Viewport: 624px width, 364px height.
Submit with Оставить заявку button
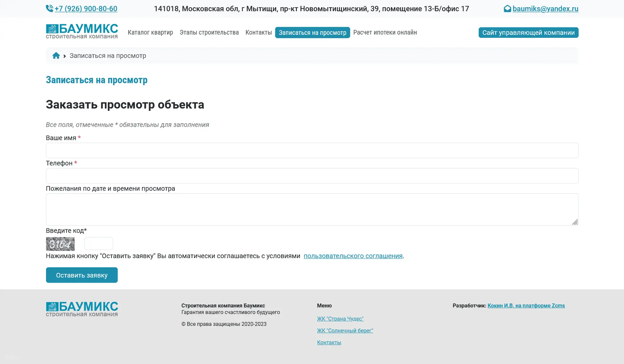coord(82,275)
